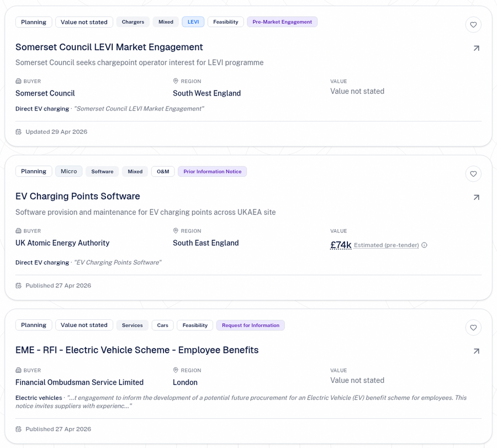Click quoted text "EV Charging Points Software"
This screenshot has height=448, width=497.
coord(118,262)
